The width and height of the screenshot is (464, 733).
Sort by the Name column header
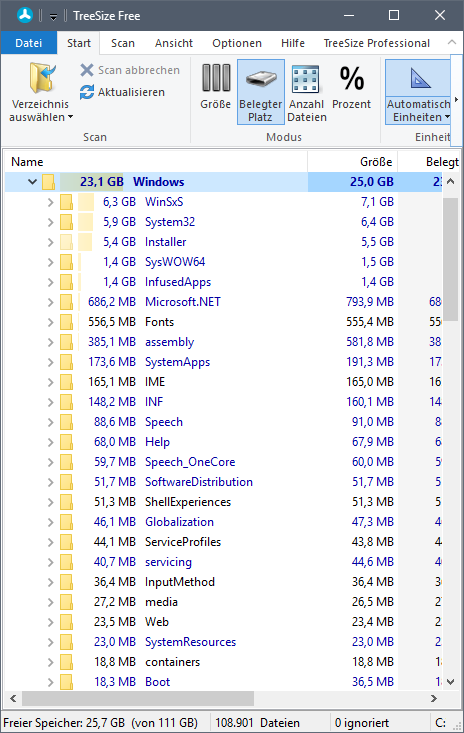click(156, 162)
